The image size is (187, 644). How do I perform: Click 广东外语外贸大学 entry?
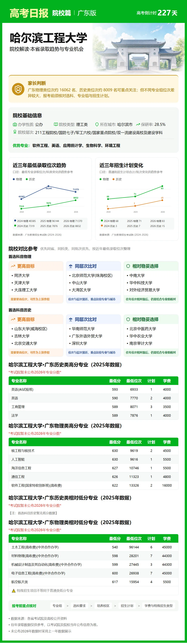tap(87, 336)
